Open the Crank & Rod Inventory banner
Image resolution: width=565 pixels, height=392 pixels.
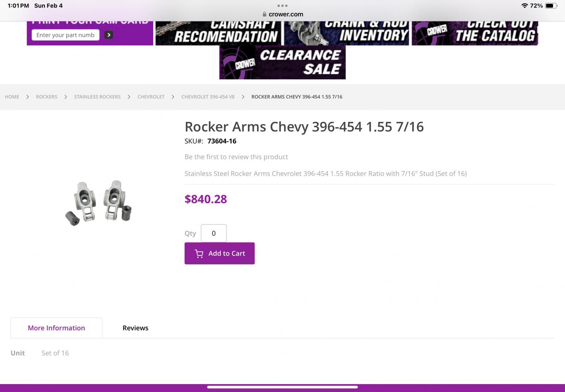click(347, 33)
